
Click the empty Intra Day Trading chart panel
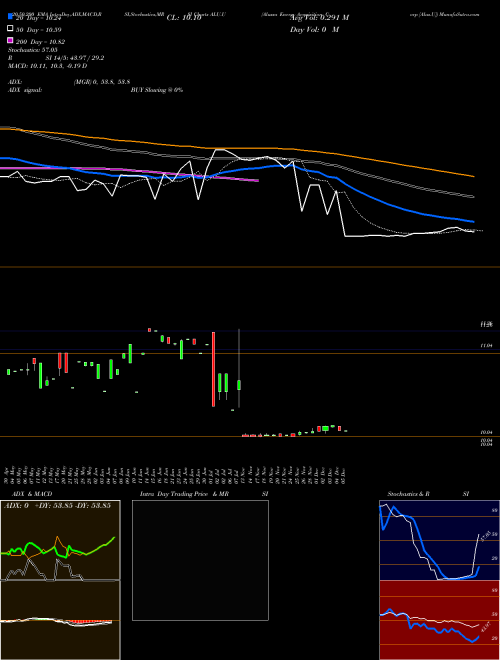[x=200, y=560]
